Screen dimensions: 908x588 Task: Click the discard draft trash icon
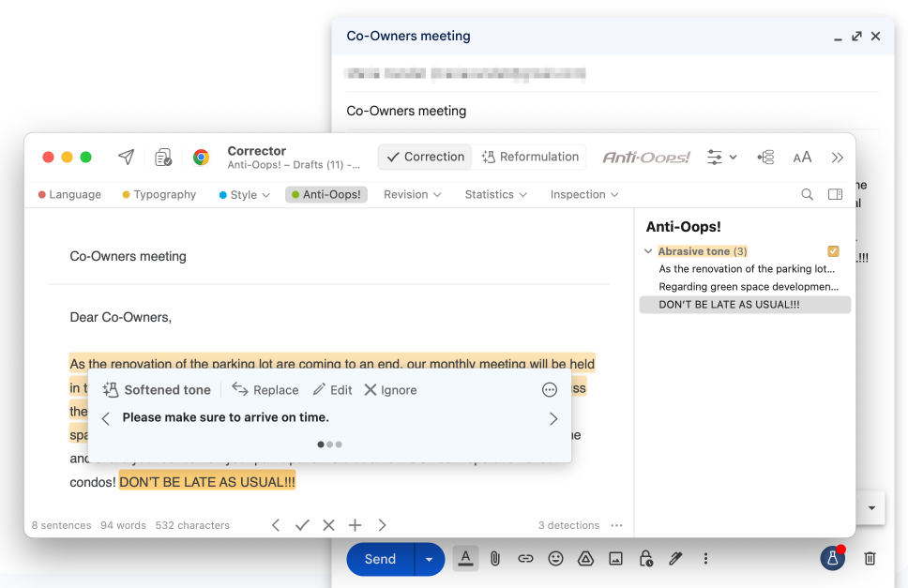pyautogui.click(x=870, y=559)
